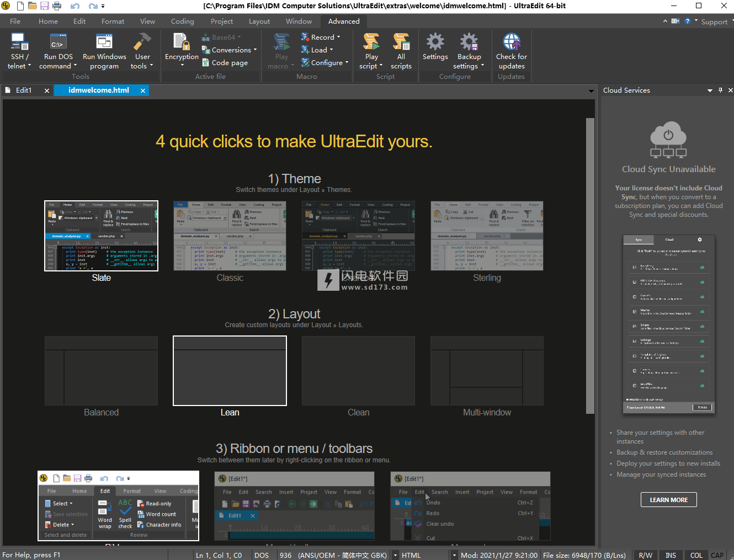The height and width of the screenshot is (560, 734).
Task: Switch to the Project ribbon tab
Action: (222, 22)
